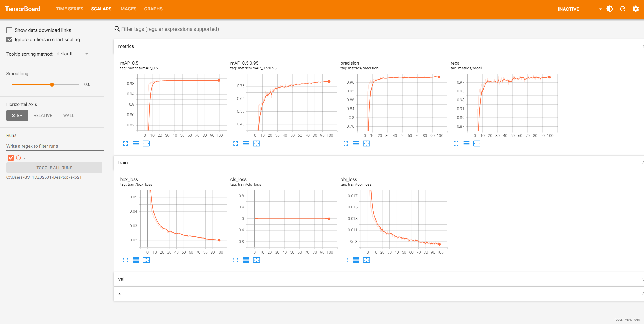Expand the obj_loss chart to full size
The width and height of the screenshot is (644, 324).
click(346, 260)
